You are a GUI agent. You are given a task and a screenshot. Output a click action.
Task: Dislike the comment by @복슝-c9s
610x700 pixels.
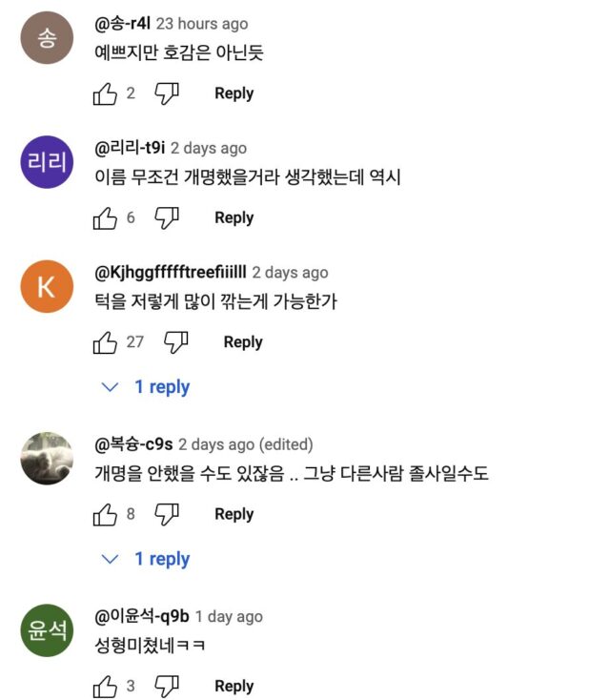coord(167,515)
